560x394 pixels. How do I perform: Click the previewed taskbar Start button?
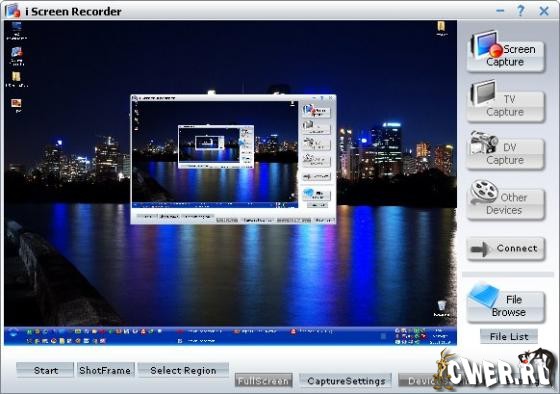(x=14, y=333)
